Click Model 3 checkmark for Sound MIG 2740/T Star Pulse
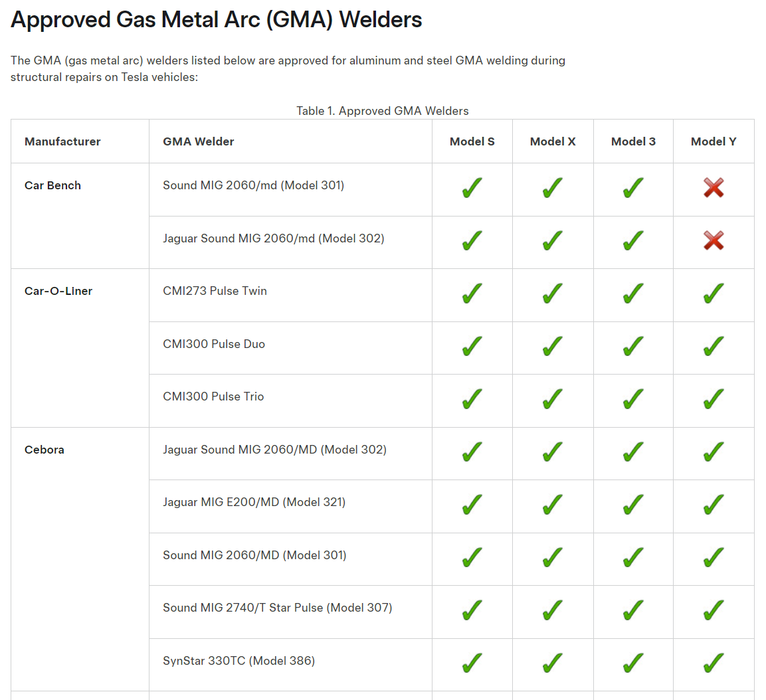This screenshot has height=700, width=766. pyautogui.click(x=633, y=610)
